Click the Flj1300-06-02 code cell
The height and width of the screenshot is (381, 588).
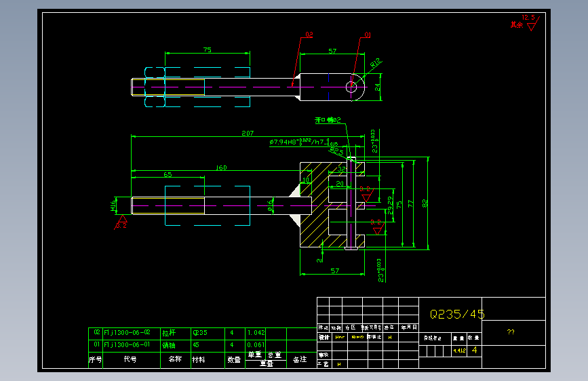pos(127,332)
